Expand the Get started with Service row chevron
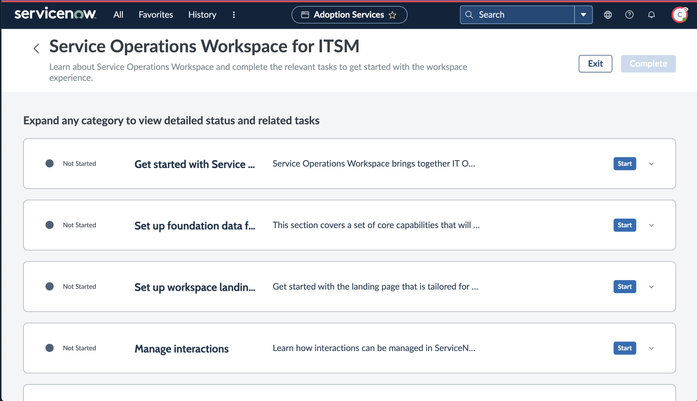697x401 pixels. (651, 164)
